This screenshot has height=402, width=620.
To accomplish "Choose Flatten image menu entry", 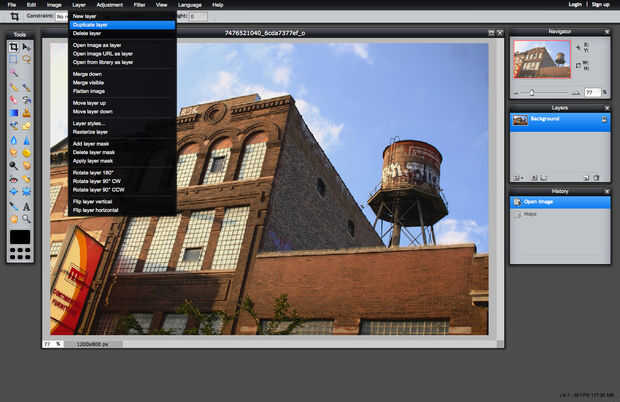I will tap(122, 91).
